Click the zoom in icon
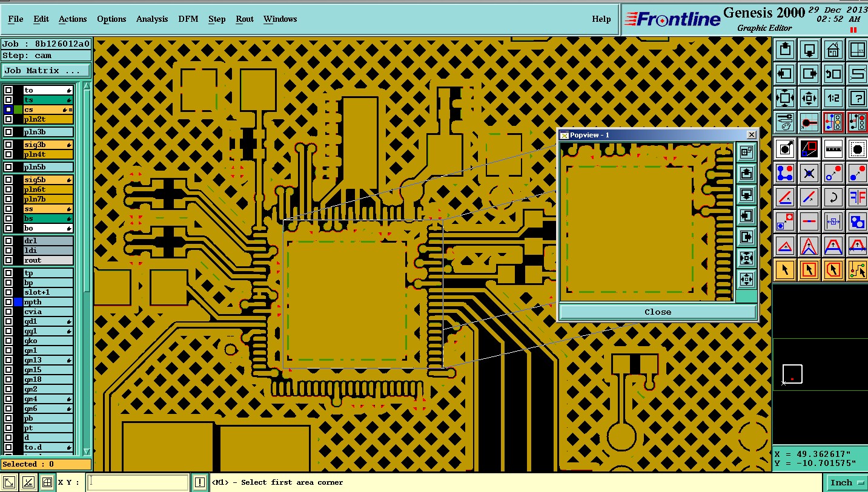Screen dimensions: 868x492 pos(785,97)
